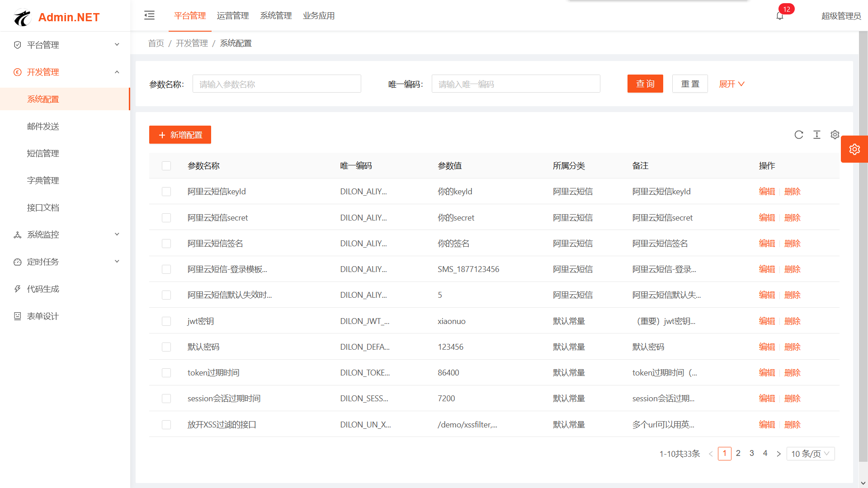This screenshot has width=868, height=488.
Task: Collapse the sidebar via hamburger icon
Action: point(149,15)
